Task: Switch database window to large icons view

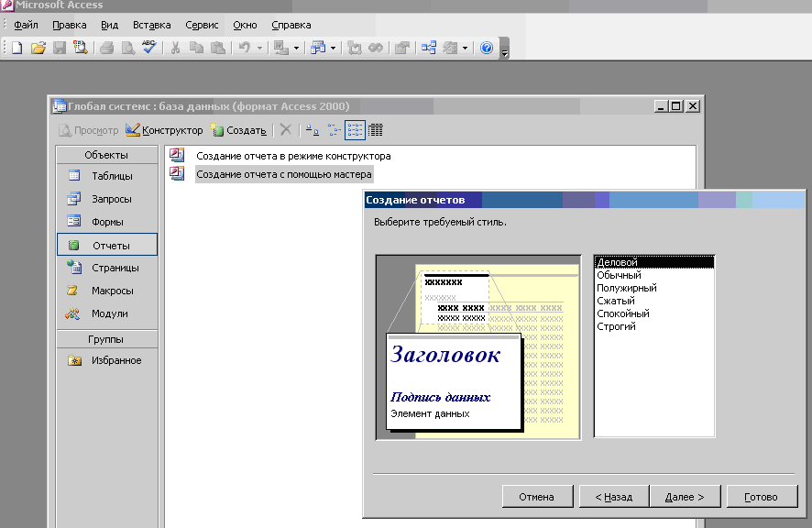Action: [x=313, y=130]
